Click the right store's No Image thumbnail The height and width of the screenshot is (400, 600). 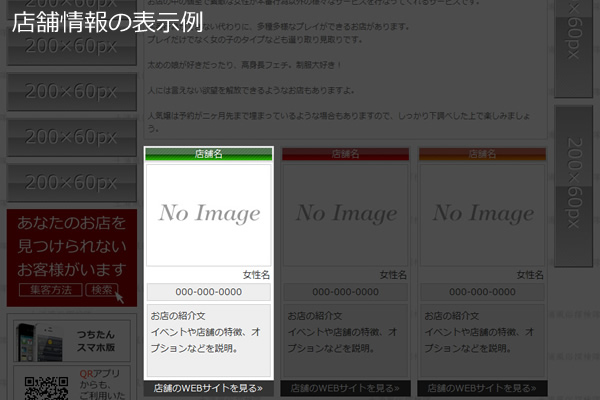tap(483, 214)
